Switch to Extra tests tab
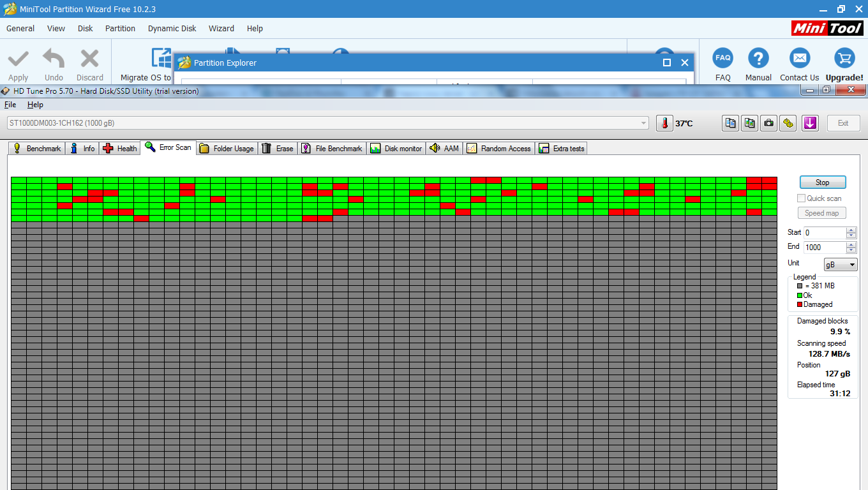 coord(562,148)
